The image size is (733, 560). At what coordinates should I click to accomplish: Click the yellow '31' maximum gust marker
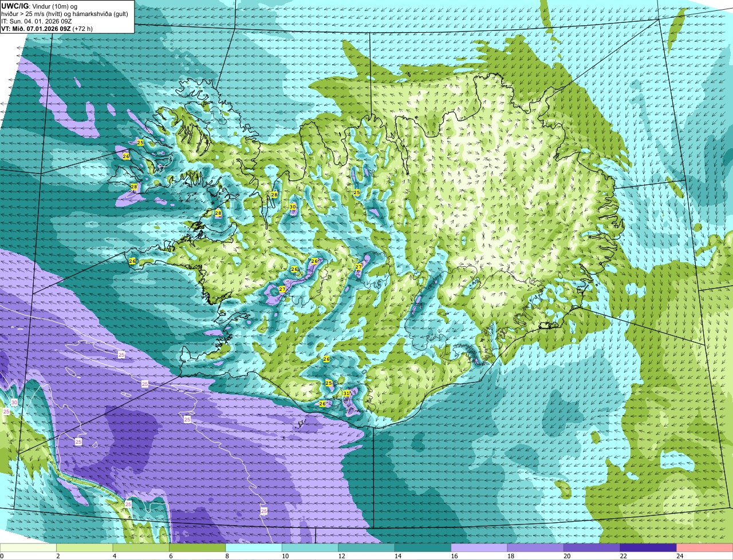point(346,393)
